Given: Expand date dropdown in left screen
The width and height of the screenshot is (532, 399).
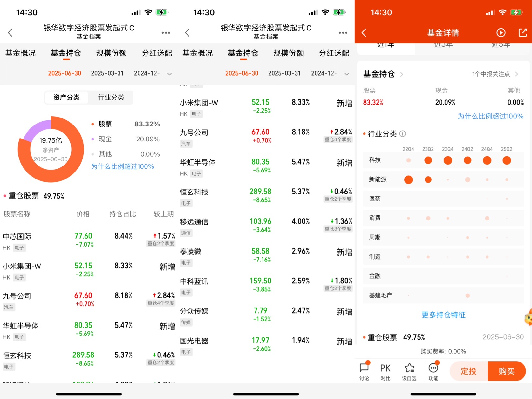Looking at the screenshot, I should point(169,74).
